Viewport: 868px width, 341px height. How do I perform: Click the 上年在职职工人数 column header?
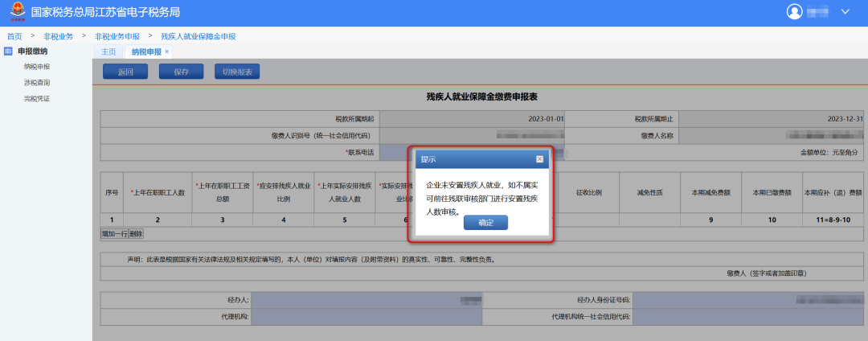158,193
